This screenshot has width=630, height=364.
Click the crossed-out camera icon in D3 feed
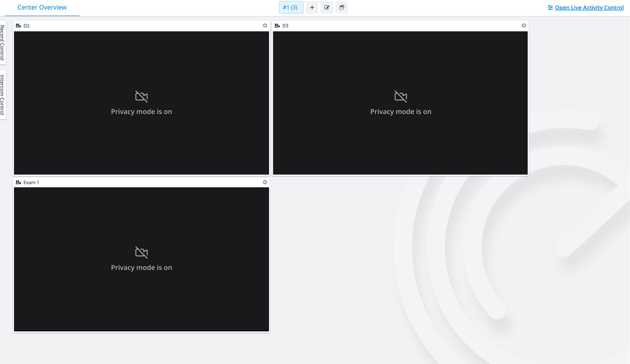tap(400, 97)
